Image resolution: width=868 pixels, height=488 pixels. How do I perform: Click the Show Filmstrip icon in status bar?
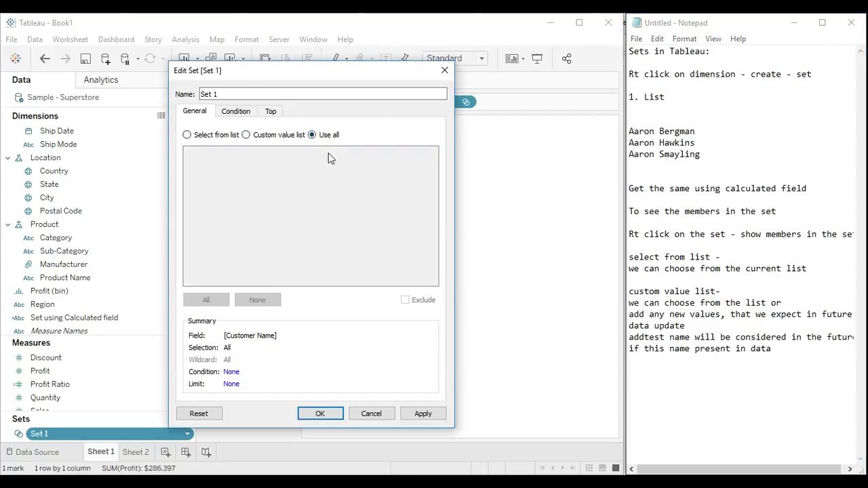602,468
